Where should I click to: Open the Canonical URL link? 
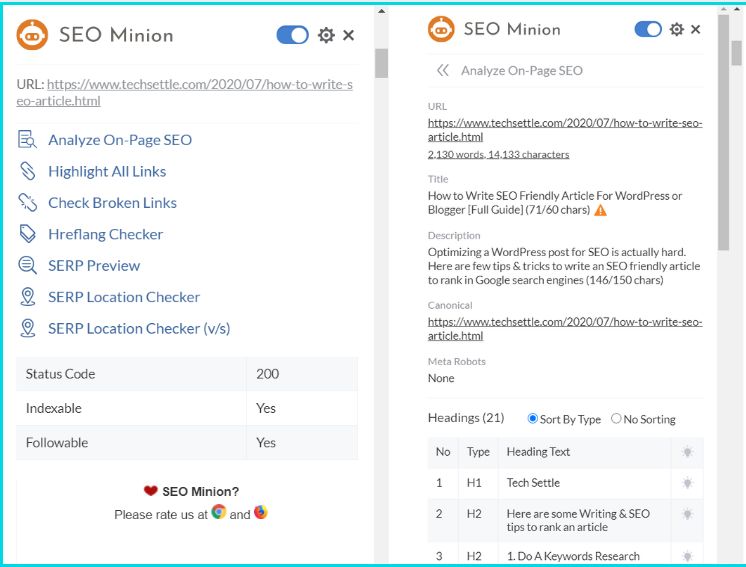(565, 329)
